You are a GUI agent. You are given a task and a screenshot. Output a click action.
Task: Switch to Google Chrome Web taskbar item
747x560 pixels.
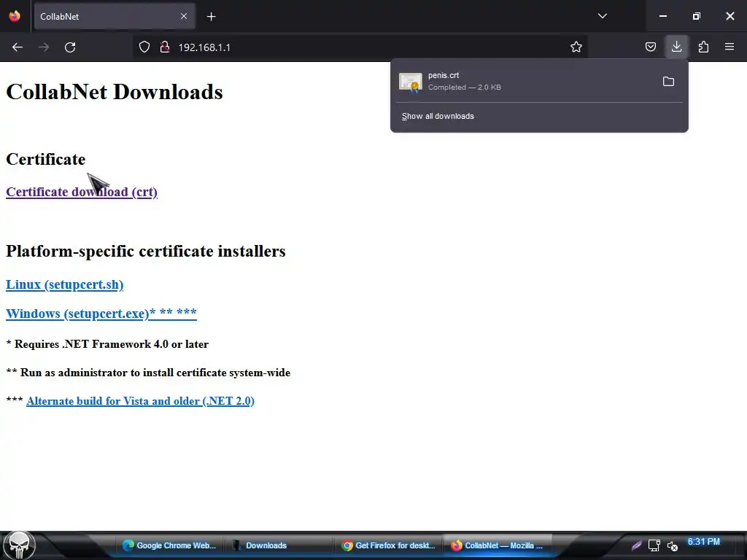coord(169,545)
